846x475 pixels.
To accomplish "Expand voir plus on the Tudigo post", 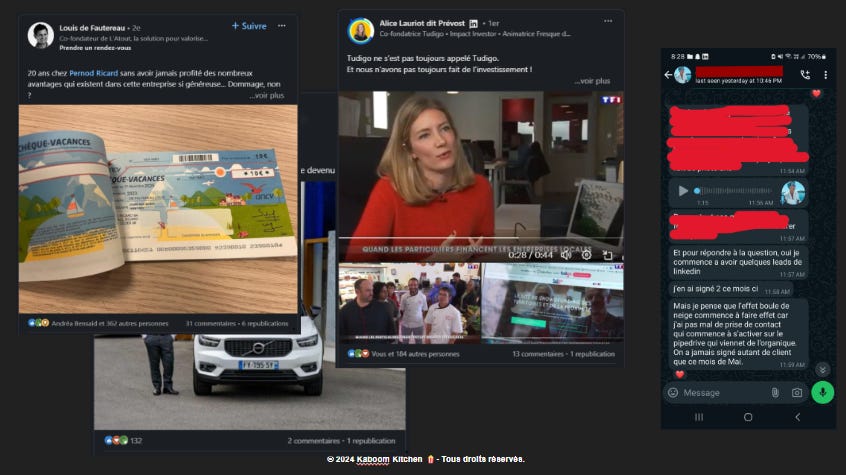I will tap(592, 81).
